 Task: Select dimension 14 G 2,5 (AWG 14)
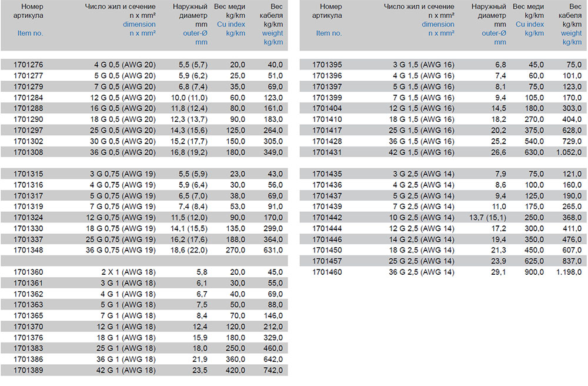tap(422, 239)
